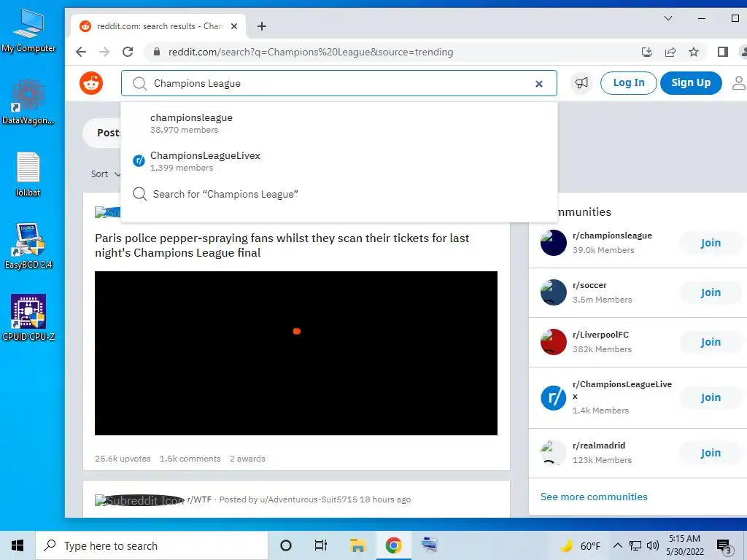This screenshot has width=747, height=560.
Task: Go back with the browser back arrow
Action: 81,52
